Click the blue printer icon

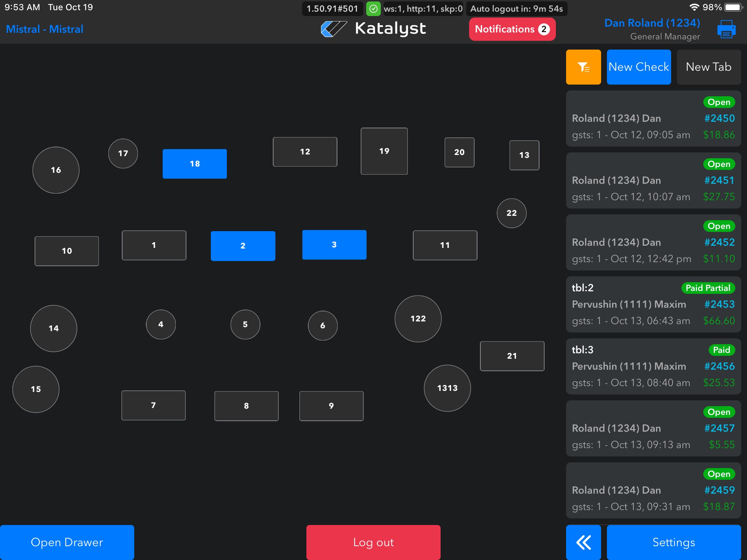click(726, 29)
